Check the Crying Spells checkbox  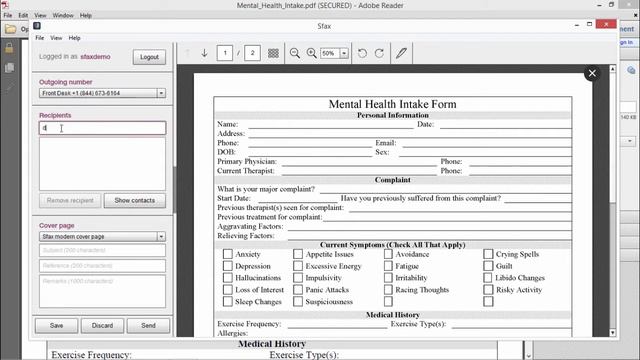click(x=488, y=254)
